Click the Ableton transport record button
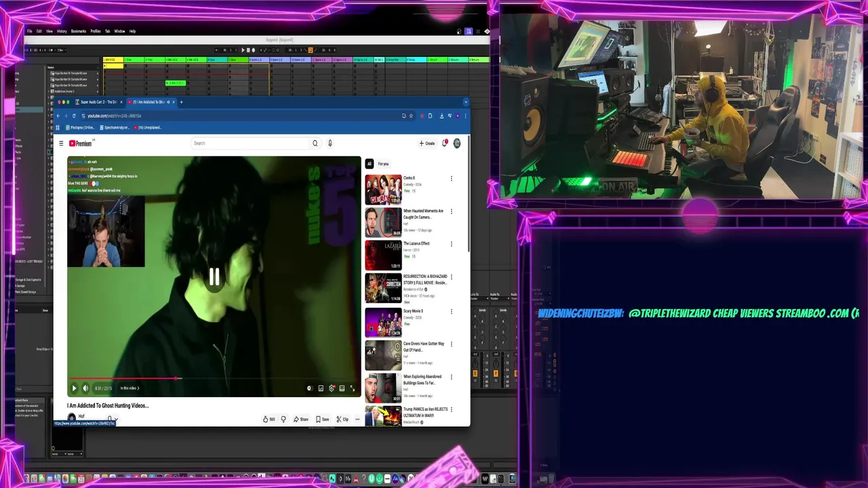The height and width of the screenshot is (488, 868). (x=253, y=49)
